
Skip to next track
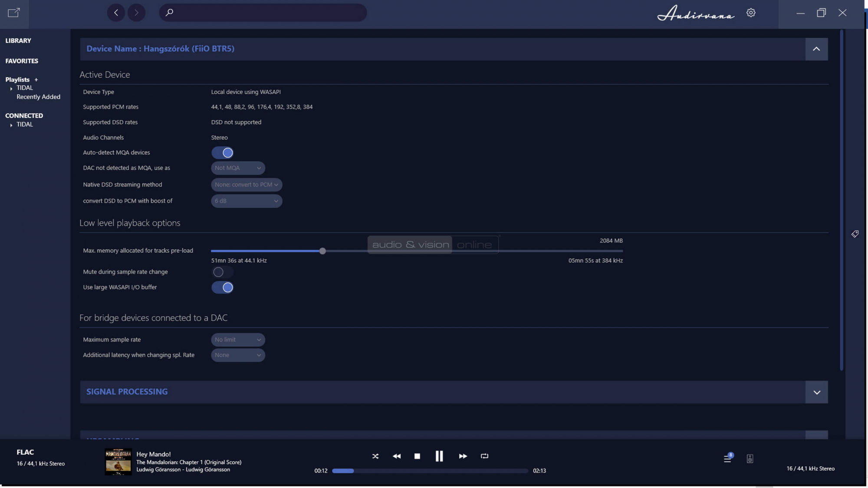(463, 456)
